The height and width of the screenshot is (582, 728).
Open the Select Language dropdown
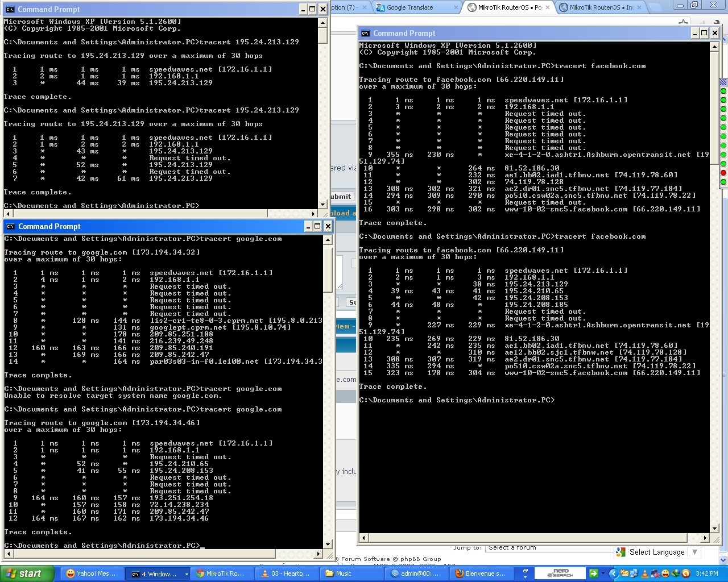click(x=694, y=552)
